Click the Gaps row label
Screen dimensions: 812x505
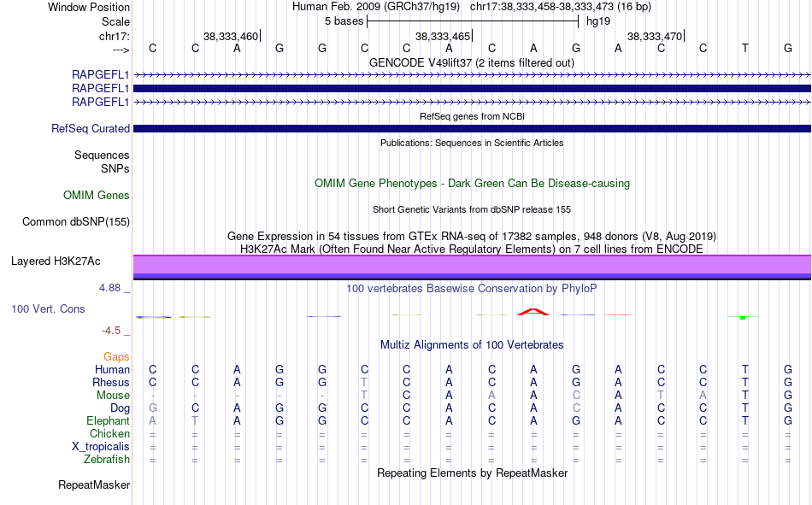116,357
